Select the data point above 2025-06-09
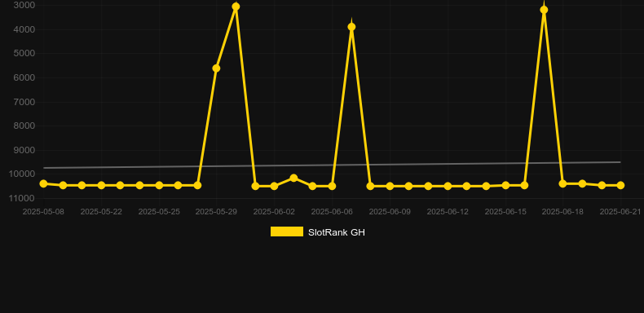644x313 pixels. (x=390, y=187)
